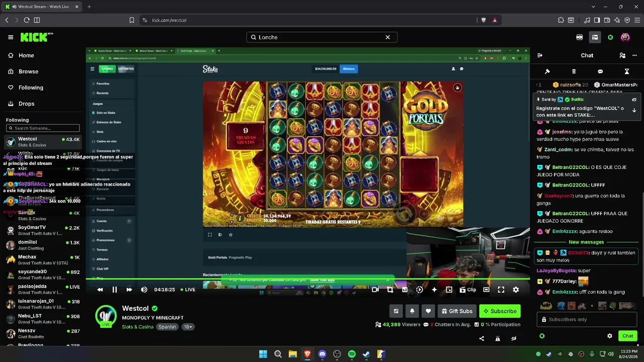644x362 pixels.
Task: Open Following in Kick sidebar
Action: tap(26, 87)
